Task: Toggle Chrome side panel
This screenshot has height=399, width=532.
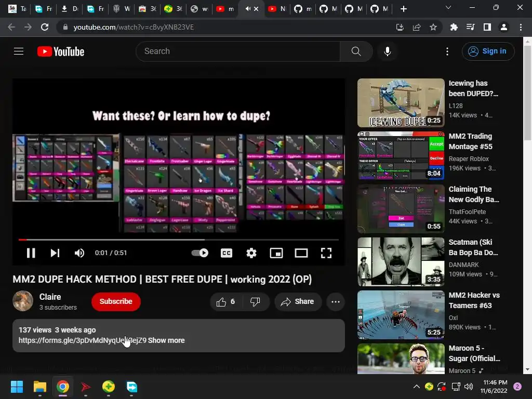Action: click(487, 27)
